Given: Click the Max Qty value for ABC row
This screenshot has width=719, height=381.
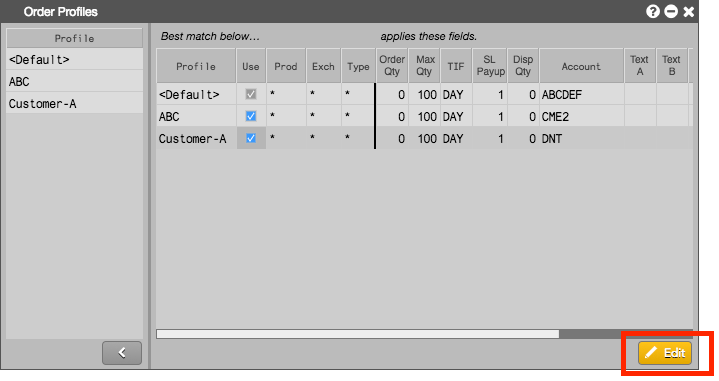Looking at the screenshot, I should (x=424, y=116).
